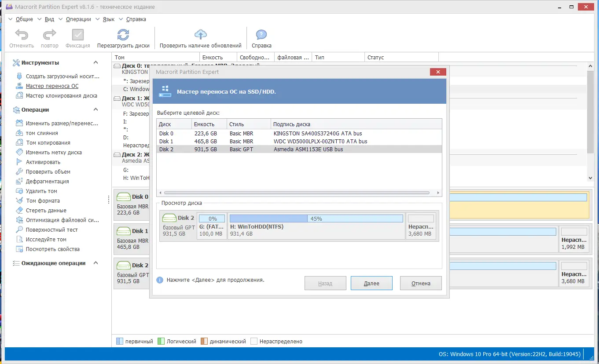Select Disk 1 box in main disk map
Viewport: 599px width, 364px height.
[x=131, y=239]
